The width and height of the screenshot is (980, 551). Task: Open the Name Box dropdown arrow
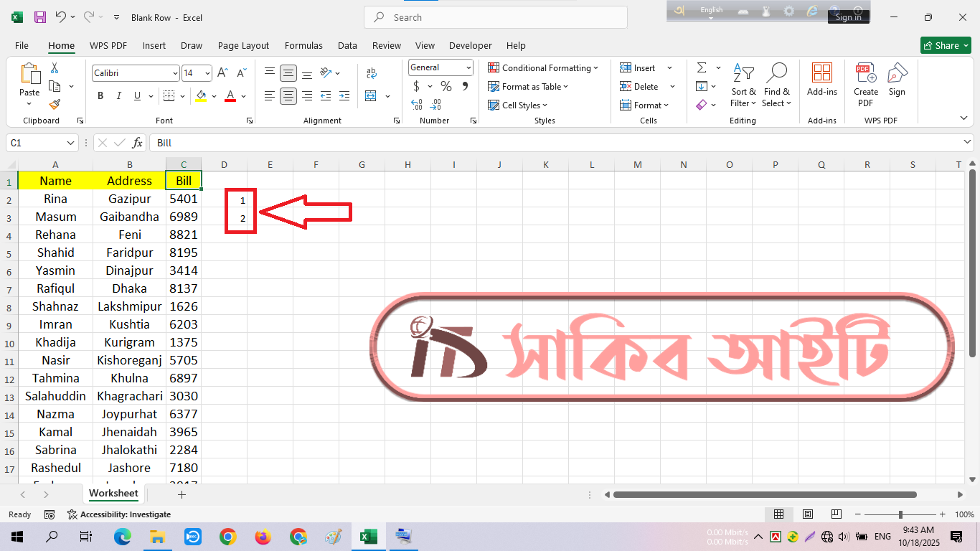[x=70, y=143]
